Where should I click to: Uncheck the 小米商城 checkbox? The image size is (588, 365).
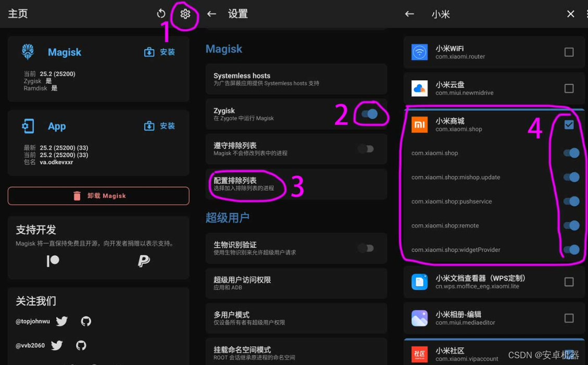tap(569, 124)
